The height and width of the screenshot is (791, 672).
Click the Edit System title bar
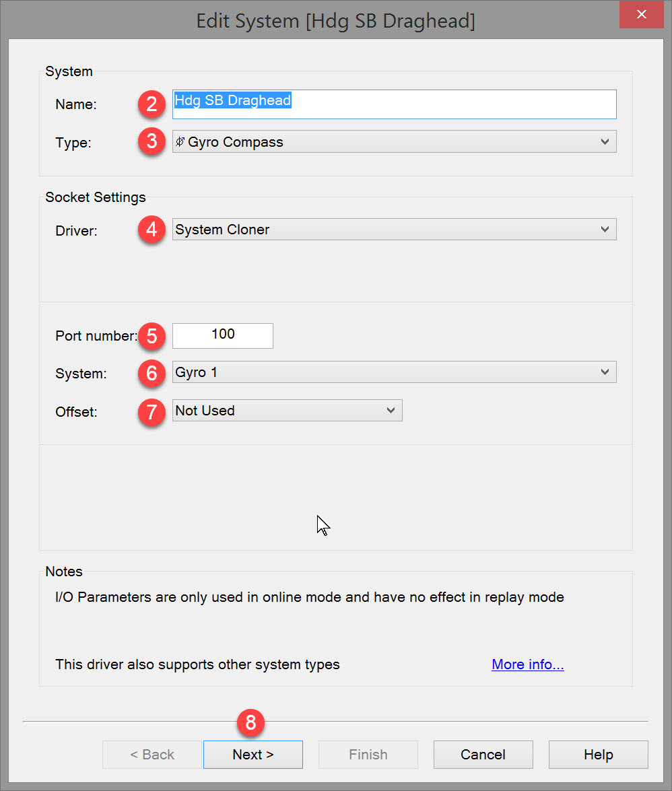pos(335,20)
